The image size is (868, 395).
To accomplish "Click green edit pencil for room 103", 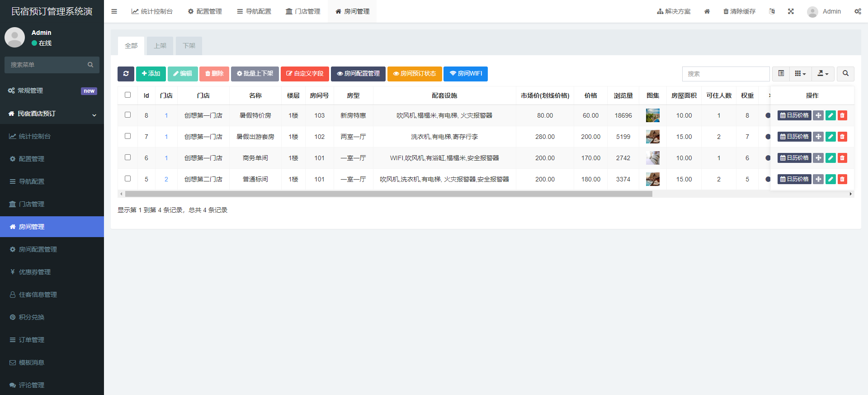I will click(830, 115).
